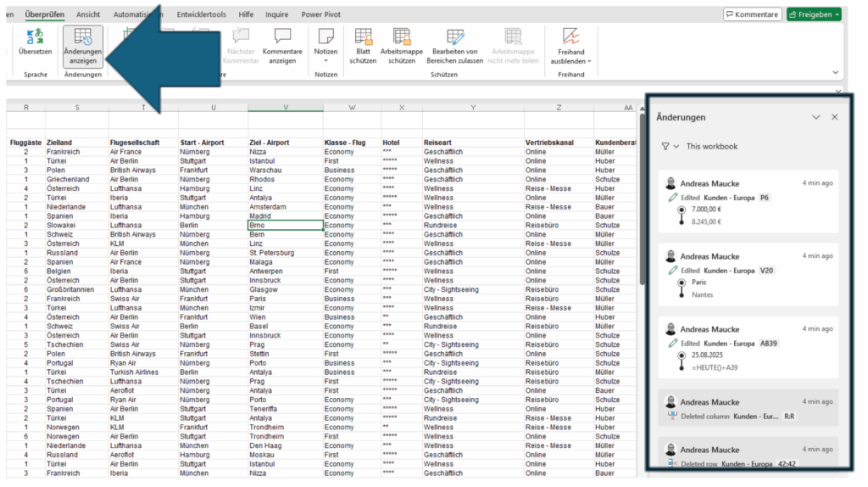Click the Kommentare button at top right
The image size is (868, 487).
(x=752, y=14)
